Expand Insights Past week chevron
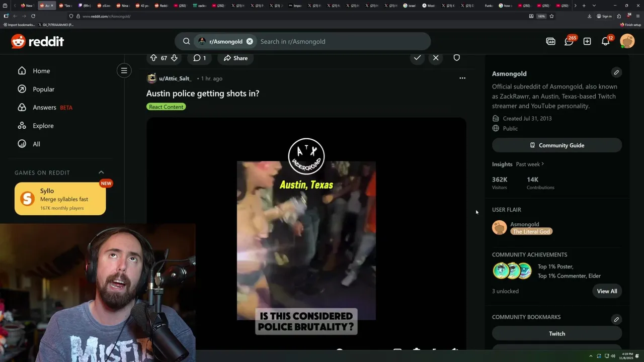 click(542, 164)
